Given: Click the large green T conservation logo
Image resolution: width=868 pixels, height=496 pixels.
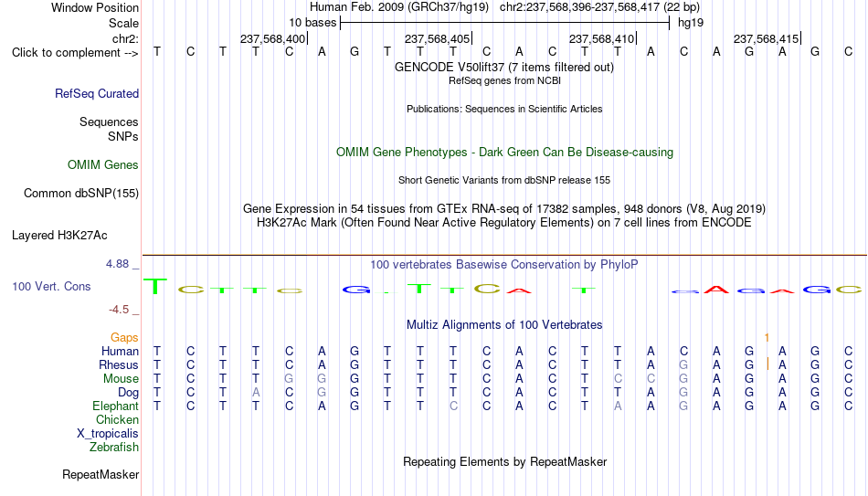Looking at the screenshot, I should 156,287.
